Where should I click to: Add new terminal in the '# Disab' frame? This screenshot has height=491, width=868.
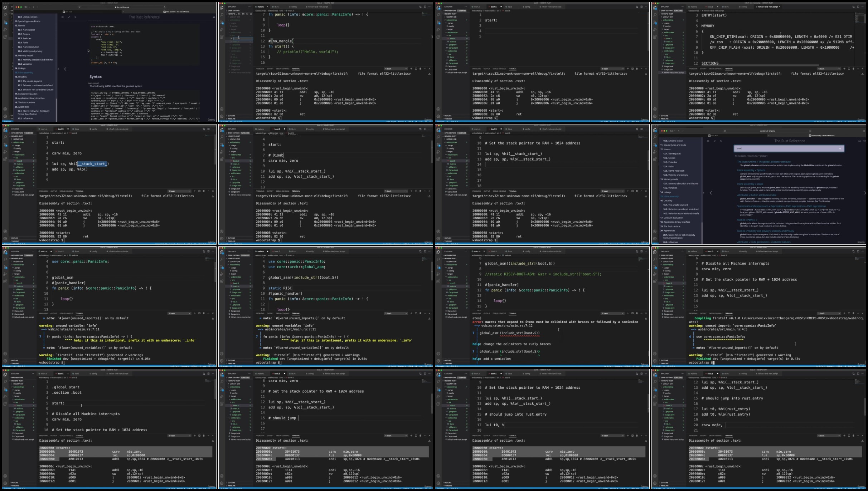click(x=411, y=191)
